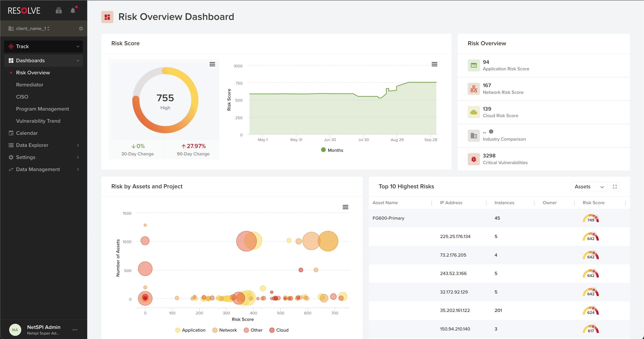Image resolution: width=644 pixels, height=339 pixels.
Task: Click the 0% 30-Day Change value
Action: coord(138,146)
